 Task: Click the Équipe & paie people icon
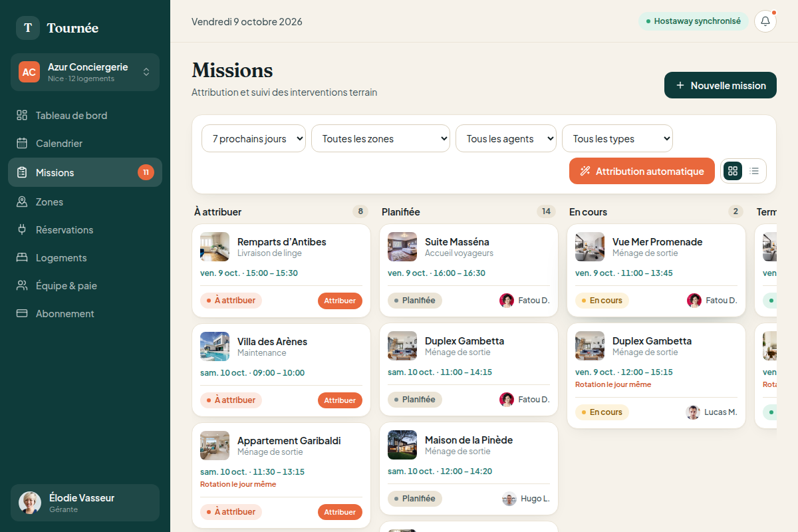pyautogui.click(x=22, y=285)
